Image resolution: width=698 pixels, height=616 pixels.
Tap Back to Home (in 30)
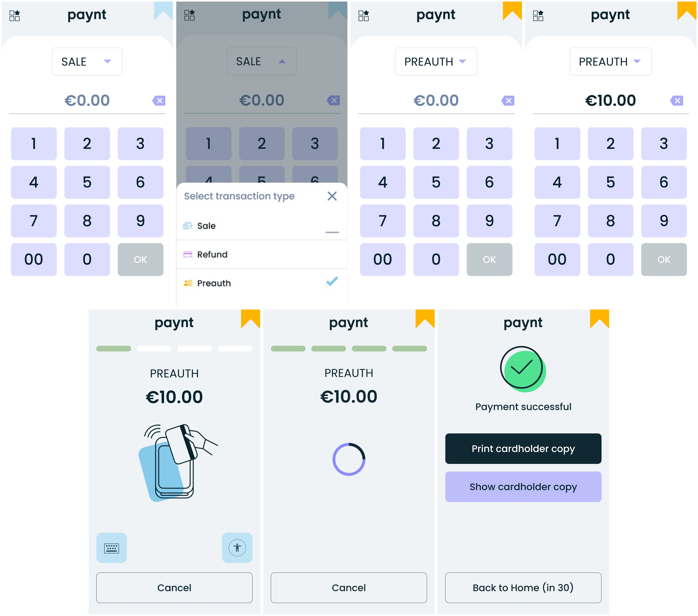523,588
